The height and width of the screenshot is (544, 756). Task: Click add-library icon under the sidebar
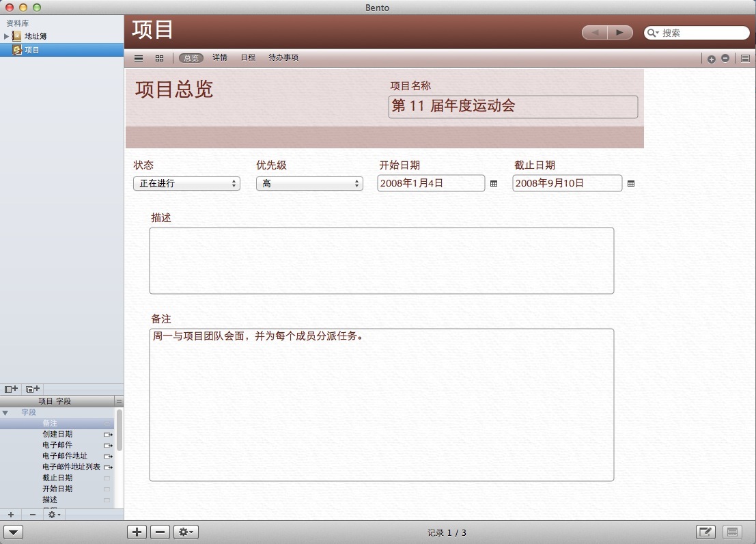[11, 389]
